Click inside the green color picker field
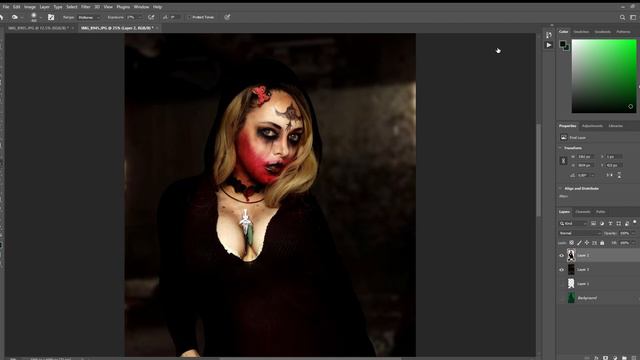The height and width of the screenshot is (360, 640). (604, 76)
